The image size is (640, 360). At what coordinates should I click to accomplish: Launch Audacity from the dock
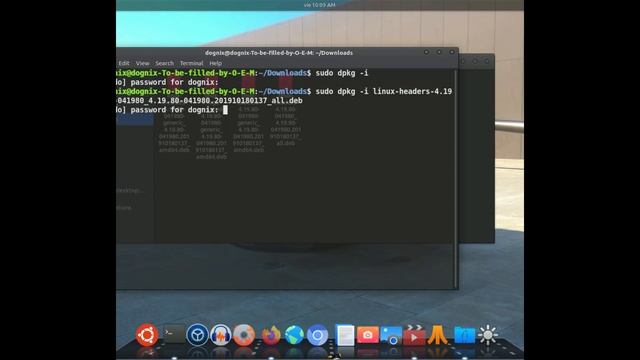(221, 335)
